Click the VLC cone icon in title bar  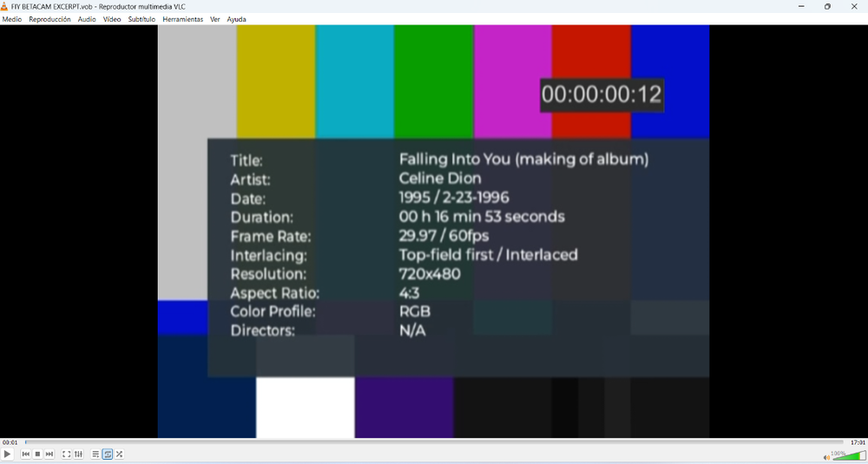pos(5,7)
